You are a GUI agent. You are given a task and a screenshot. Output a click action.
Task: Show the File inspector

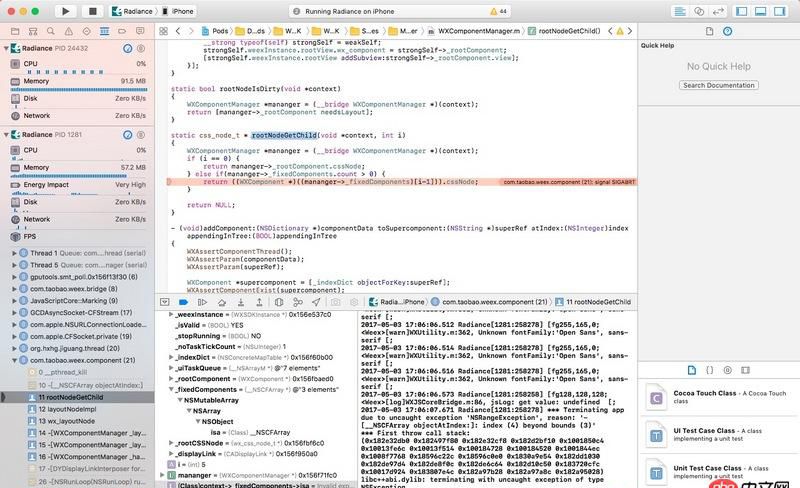(x=710, y=31)
